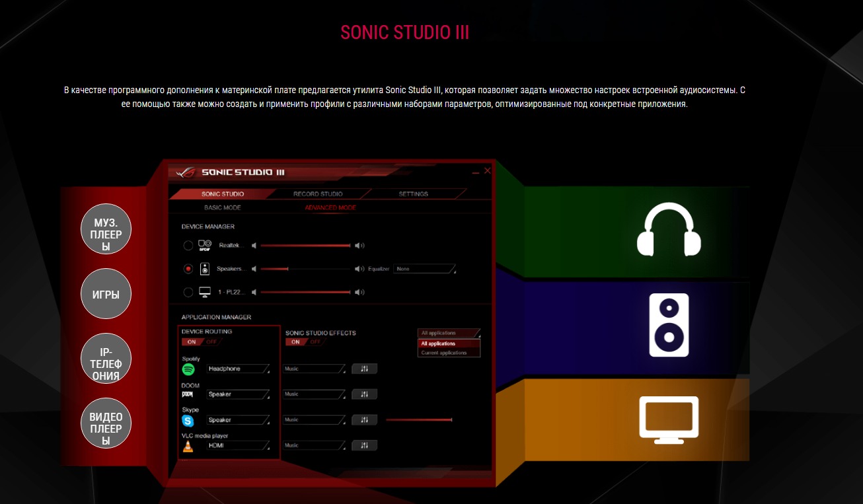Open the Equalizer dropdown set to None

(424, 269)
